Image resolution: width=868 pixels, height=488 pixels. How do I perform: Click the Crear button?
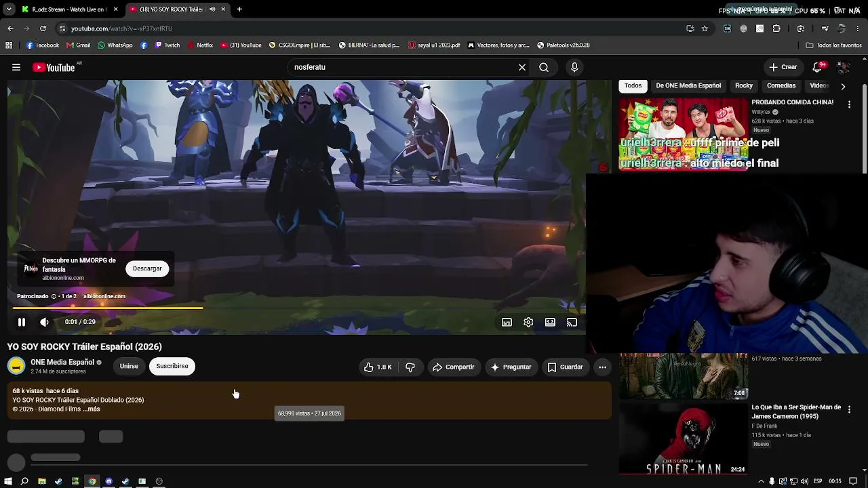783,67
